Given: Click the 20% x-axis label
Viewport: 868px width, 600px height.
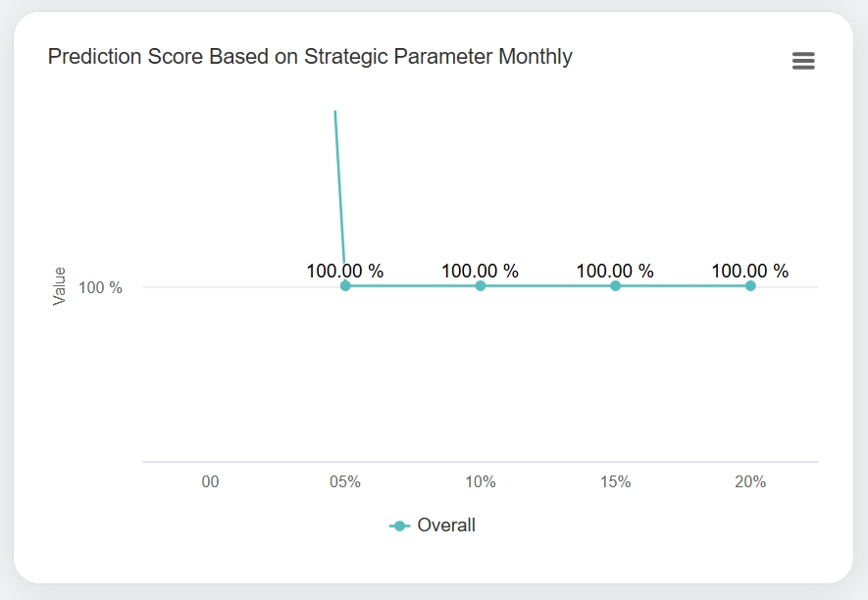Looking at the screenshot, I should 750,482.
